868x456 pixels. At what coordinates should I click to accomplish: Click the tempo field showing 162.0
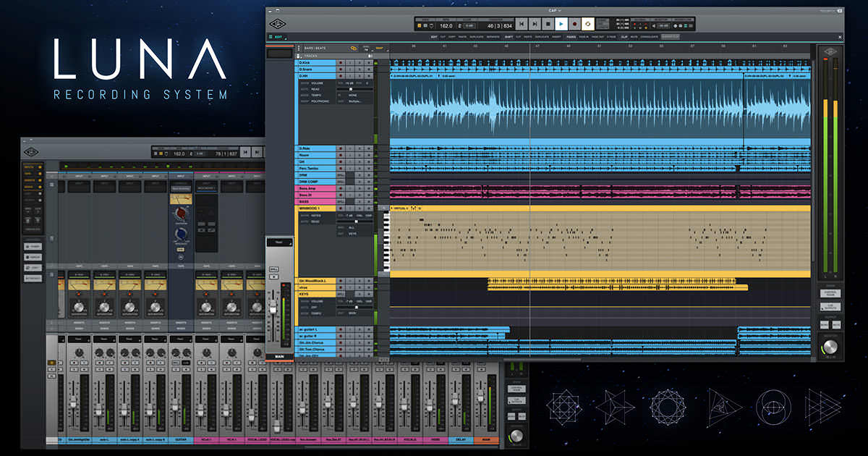[x=446, y=25]
